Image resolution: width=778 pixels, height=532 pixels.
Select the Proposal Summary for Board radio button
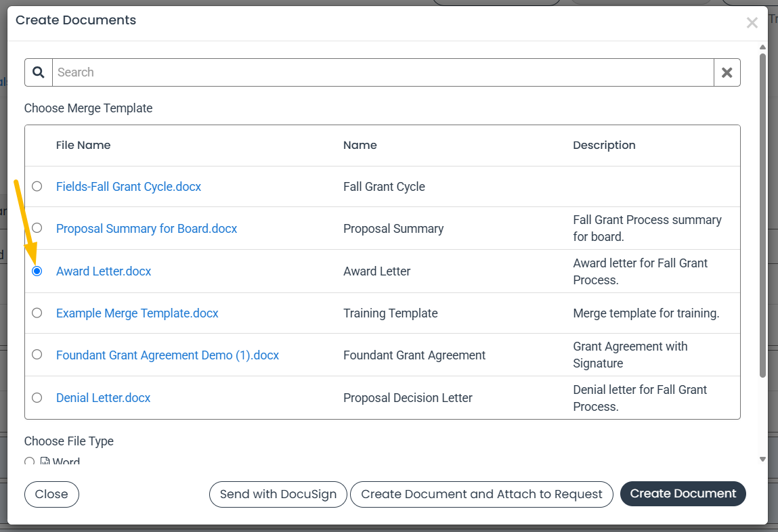[x=37, y=228]
